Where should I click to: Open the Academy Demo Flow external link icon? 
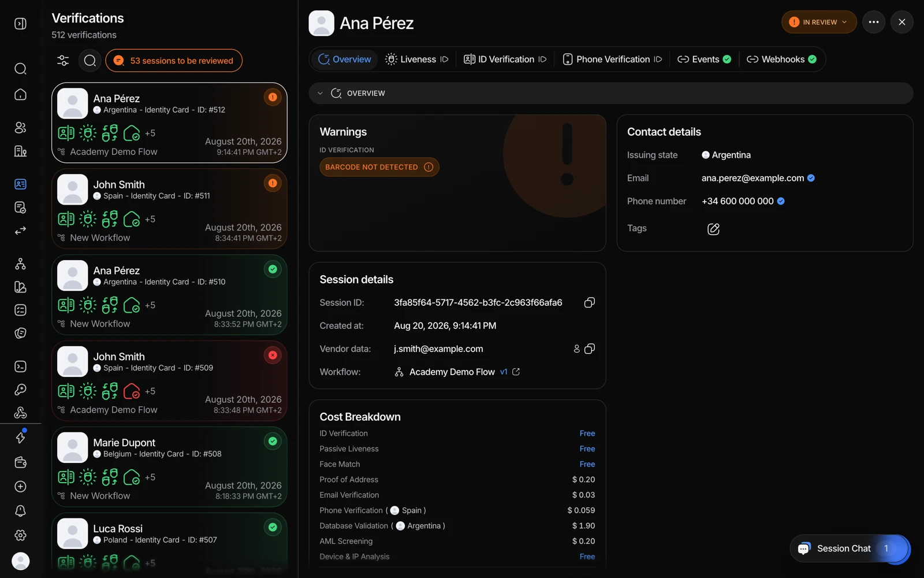(x=516, y=372)
